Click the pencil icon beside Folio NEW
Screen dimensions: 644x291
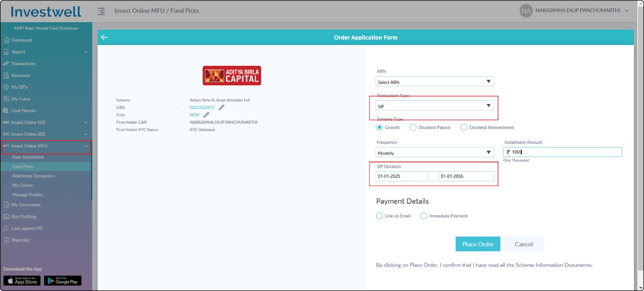tap(206, 114)
